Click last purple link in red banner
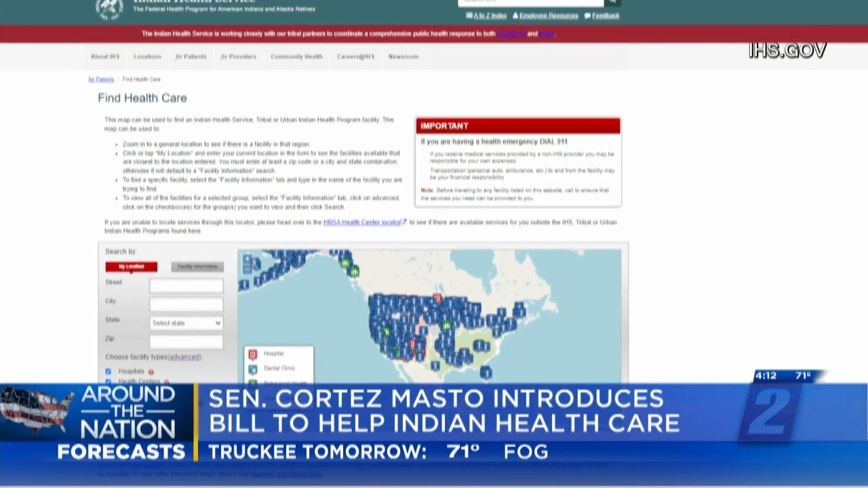This screenshot has width=868, height=488. tap(547, 34)
